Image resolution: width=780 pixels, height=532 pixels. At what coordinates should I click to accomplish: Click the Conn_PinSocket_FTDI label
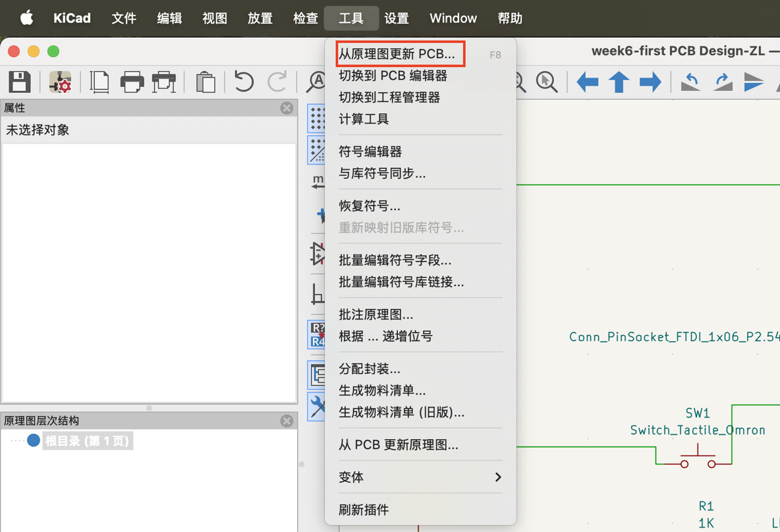point(674,337)
